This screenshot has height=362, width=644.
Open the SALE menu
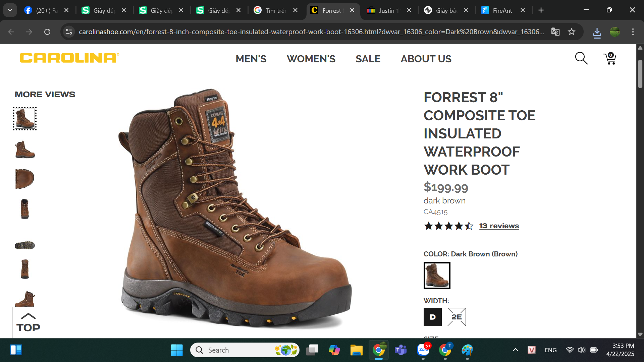click(x=368, y=59)
